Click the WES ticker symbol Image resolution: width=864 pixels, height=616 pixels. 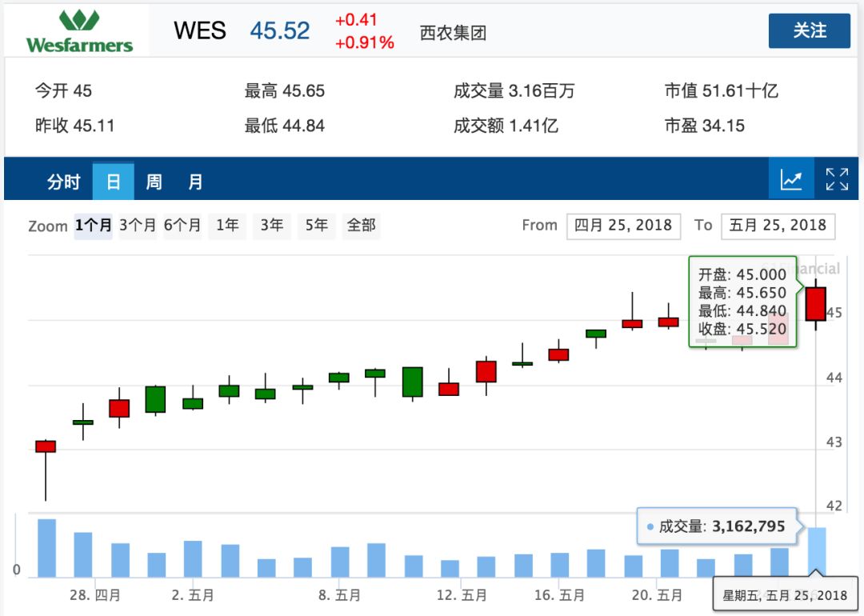[x=199, y=31]
